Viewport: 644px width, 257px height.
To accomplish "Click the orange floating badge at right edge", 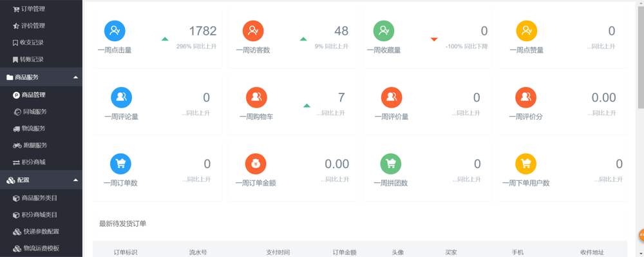I will pyautogui.click(x=641, y=235).
